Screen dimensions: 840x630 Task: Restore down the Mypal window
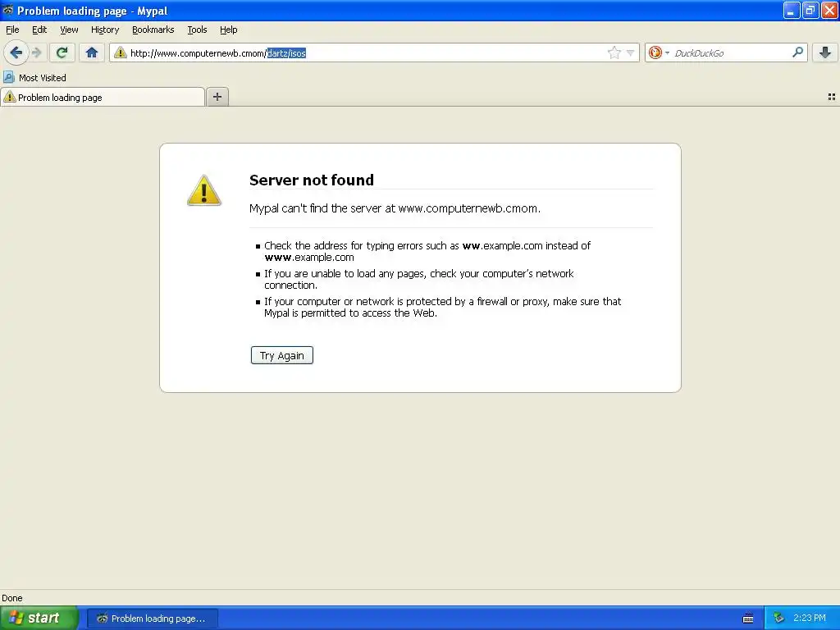[810, 10]
